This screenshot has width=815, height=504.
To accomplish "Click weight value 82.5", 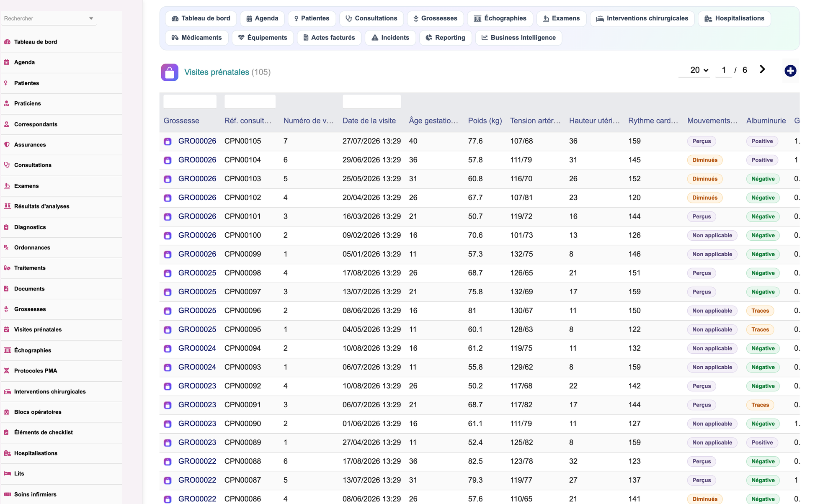I will (475, 461).
